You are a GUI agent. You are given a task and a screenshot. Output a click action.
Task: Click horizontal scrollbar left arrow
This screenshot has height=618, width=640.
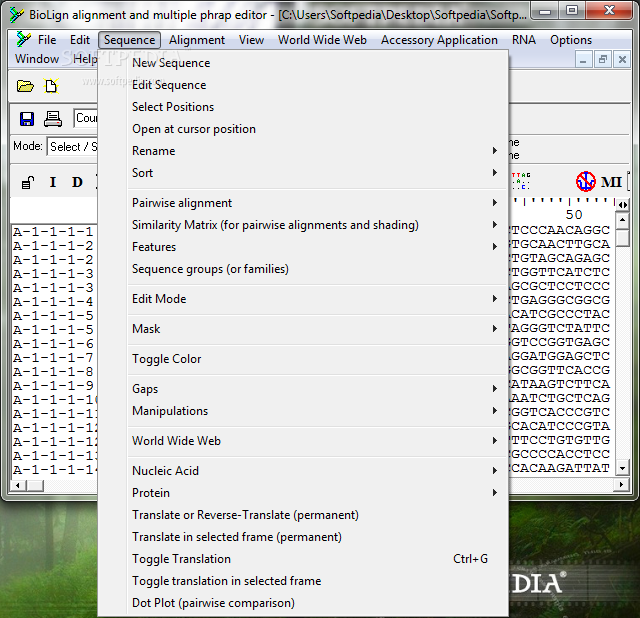18,485
